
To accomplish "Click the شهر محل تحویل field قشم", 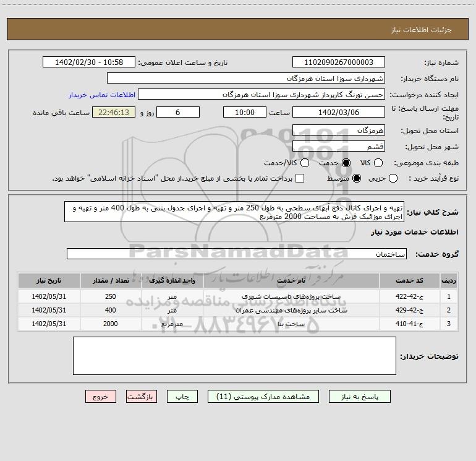I will (339, 146).
